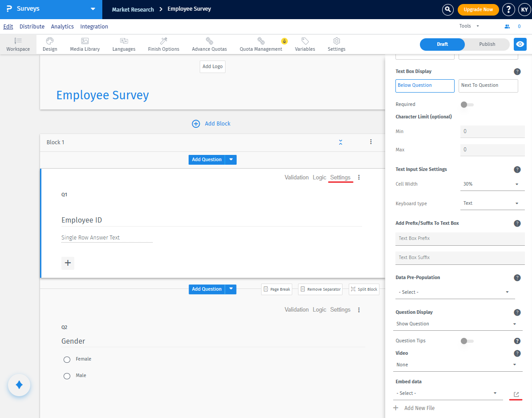Image resolution: width=532 pixels, height=418 pixels.
Task: Click Split Block button
Action: point(364,289)
